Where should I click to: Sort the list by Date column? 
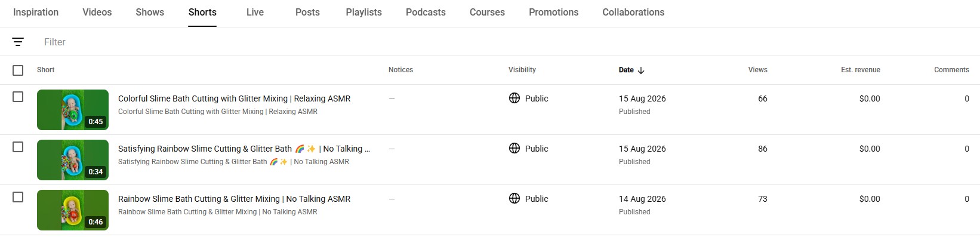coord(626,70)
